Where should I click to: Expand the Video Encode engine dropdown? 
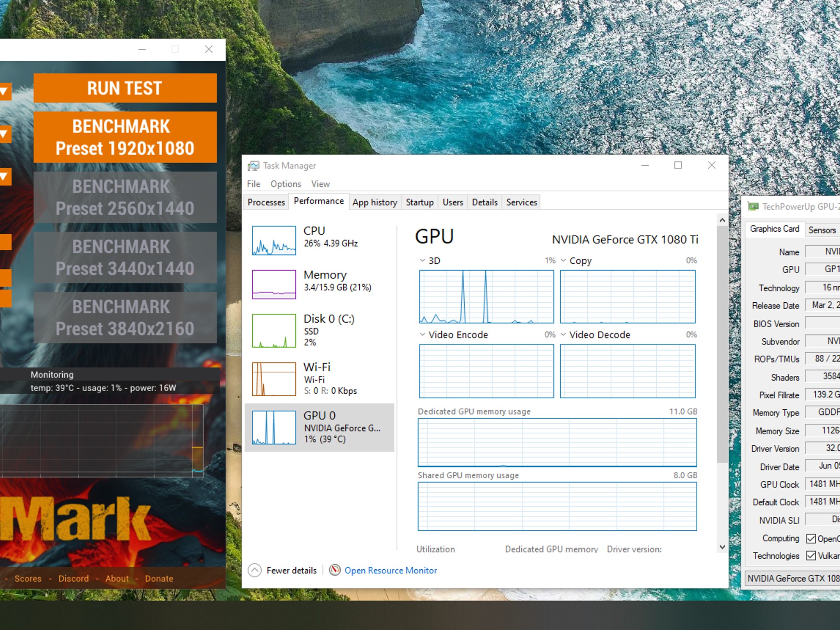(x=422, y=335)
